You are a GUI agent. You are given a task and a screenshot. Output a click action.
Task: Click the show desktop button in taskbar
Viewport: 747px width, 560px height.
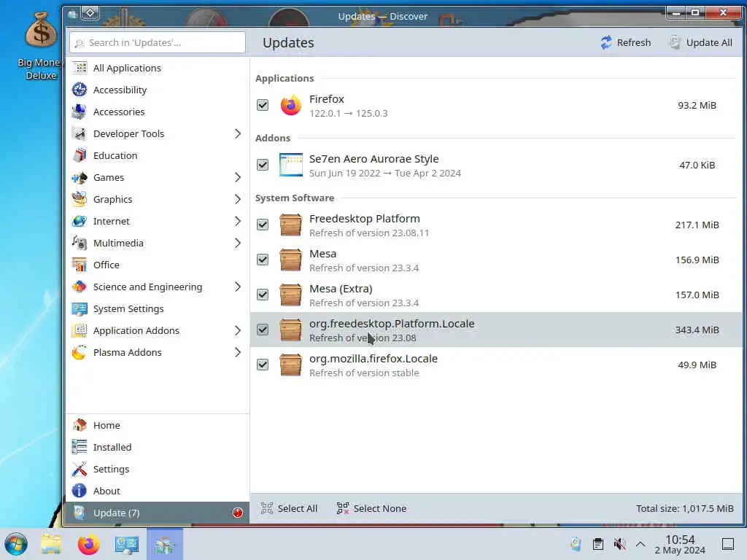[728, 544]
